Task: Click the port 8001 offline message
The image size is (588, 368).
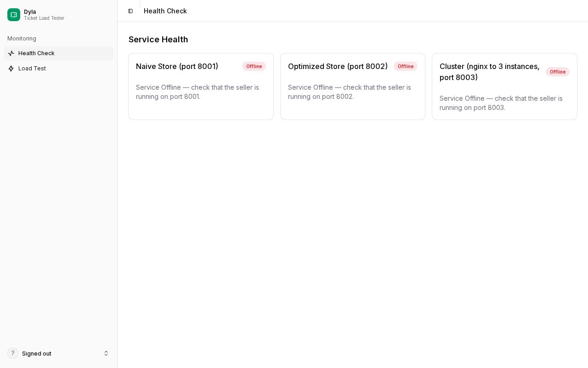Action: [x=198, y=92]
